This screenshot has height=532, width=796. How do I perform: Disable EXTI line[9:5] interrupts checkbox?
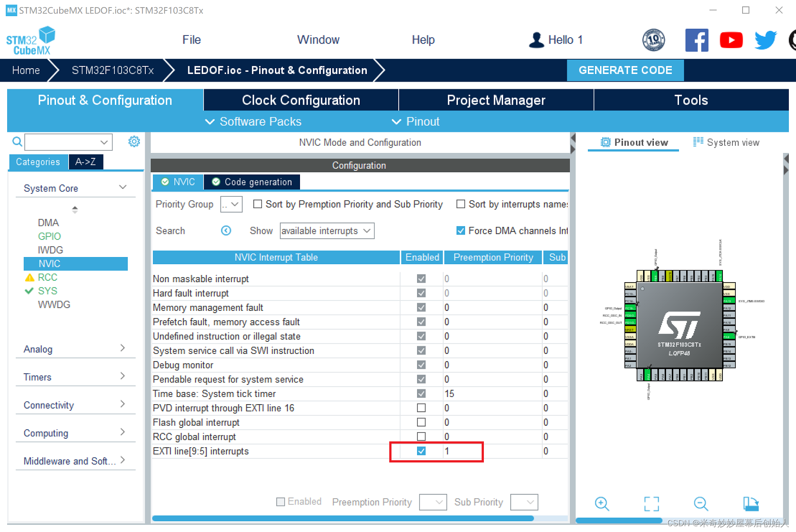point(421,451)
